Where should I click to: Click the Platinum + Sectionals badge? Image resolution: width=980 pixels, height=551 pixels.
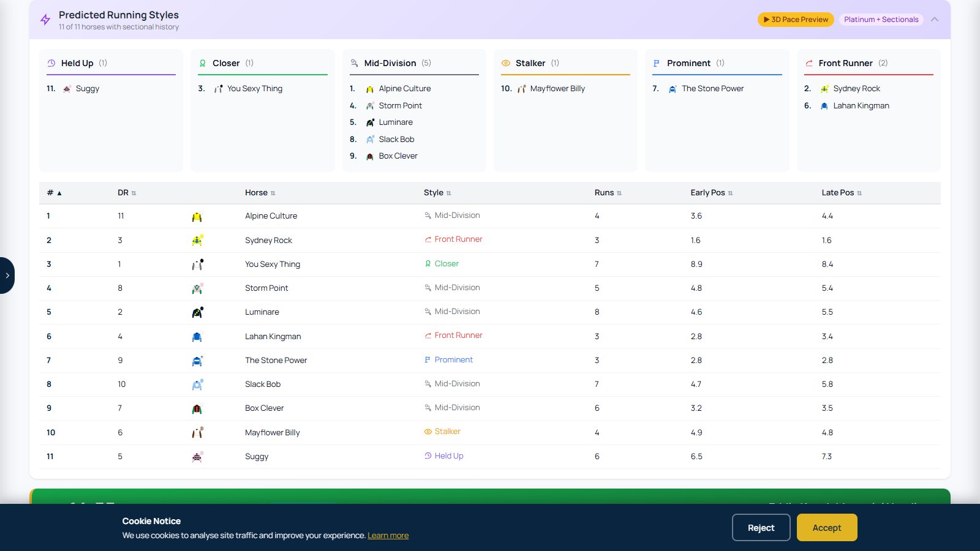tap(881, 20)
